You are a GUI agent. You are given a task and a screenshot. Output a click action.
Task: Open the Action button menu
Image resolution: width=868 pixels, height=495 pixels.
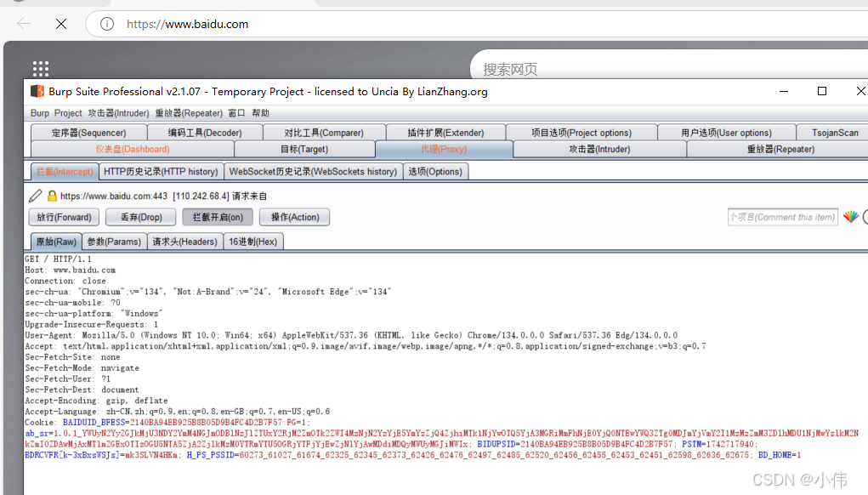[294, 217]
